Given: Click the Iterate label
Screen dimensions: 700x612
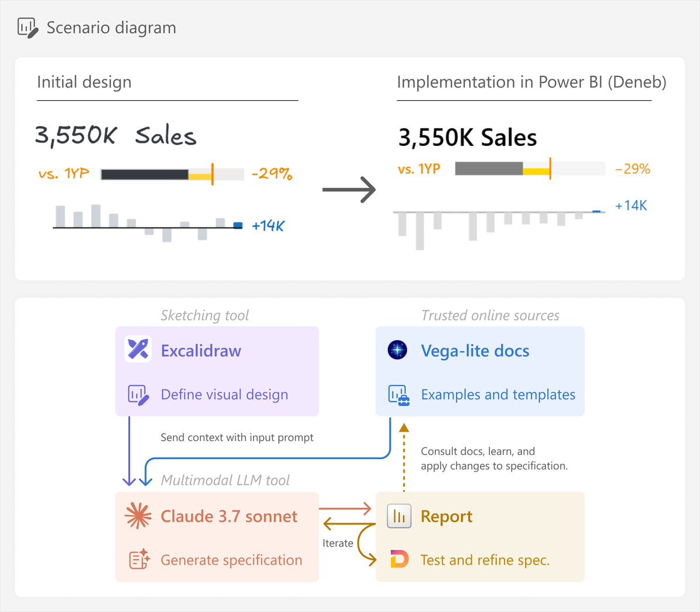Looking at the screenshot, I should point(338,543).
